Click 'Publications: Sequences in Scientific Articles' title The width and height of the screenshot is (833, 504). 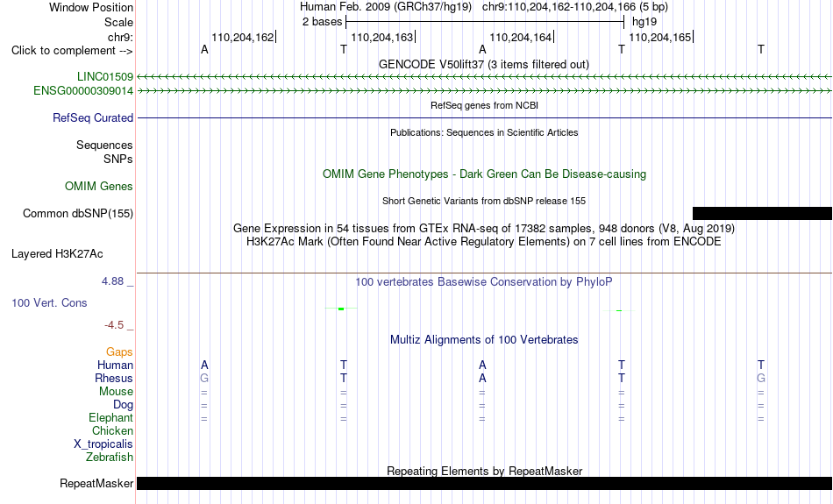pos(484,132)
